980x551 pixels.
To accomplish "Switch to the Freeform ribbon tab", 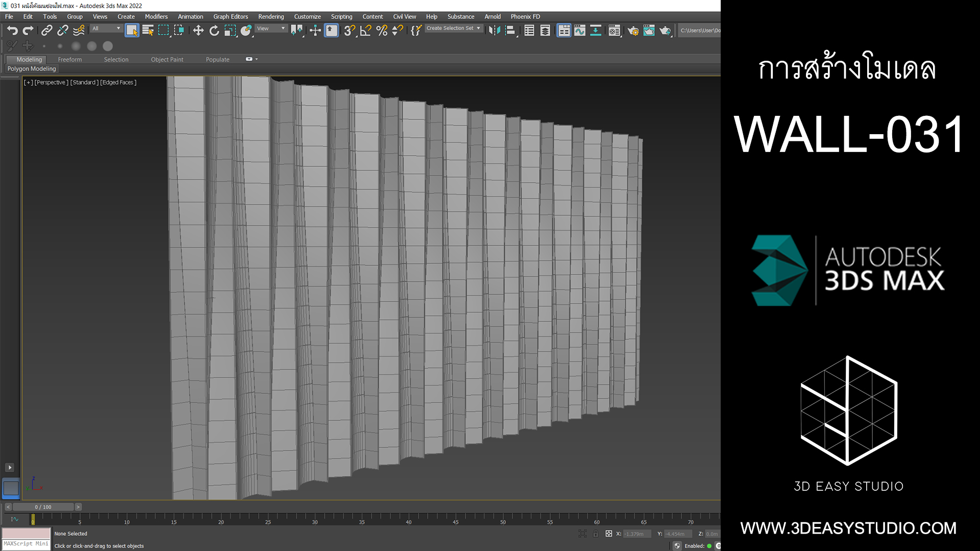I will 70,60.
